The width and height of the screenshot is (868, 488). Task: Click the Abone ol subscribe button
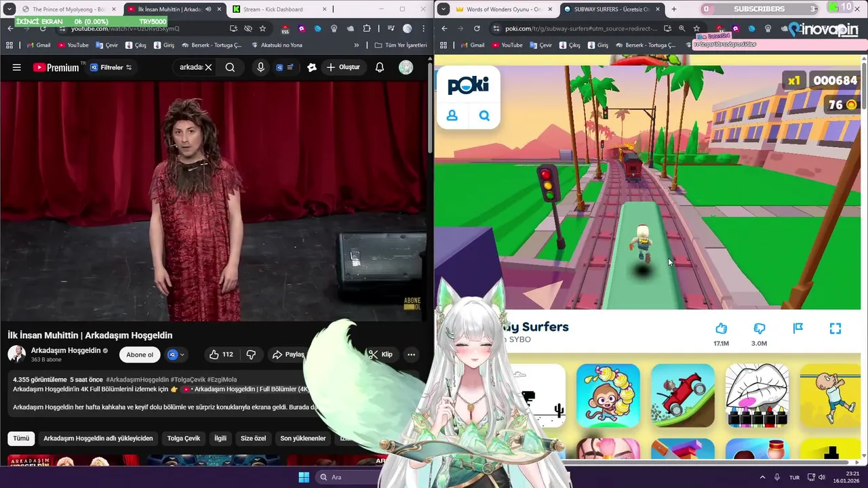140,354
